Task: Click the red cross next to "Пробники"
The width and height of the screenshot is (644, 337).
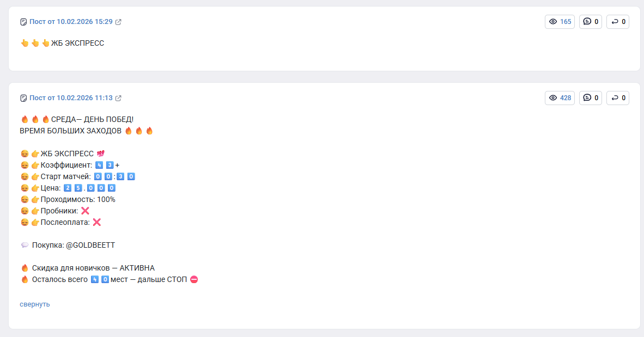Action: pos(85,211)
